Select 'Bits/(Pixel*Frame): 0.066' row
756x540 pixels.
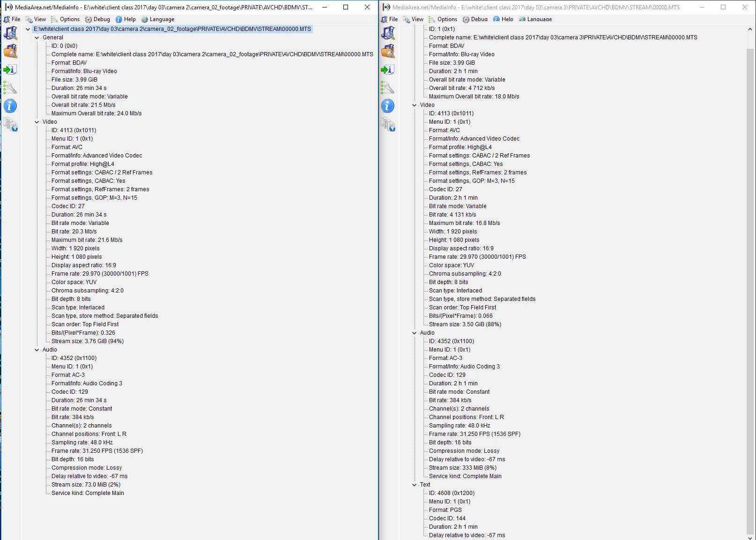point(461,316)
